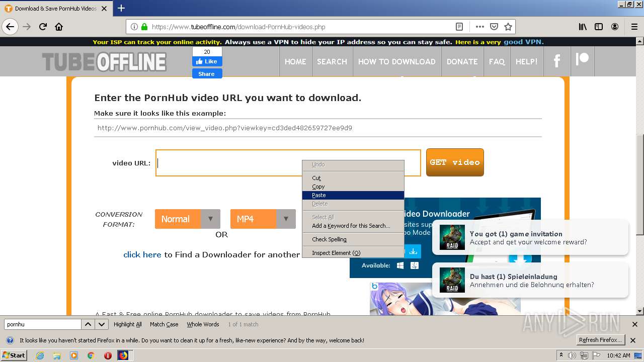Choose Cut from the context menu
644x362 pixels.
[x=353, y=178]
